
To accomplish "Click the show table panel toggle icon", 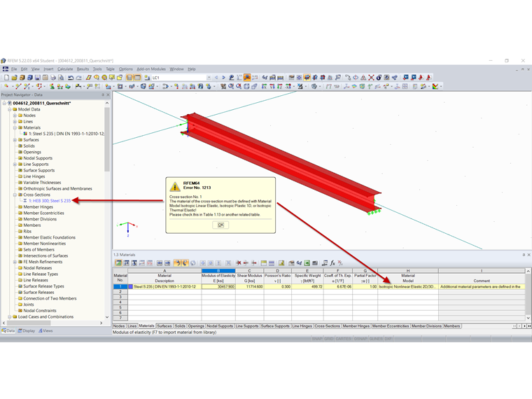I will [137, 78].
